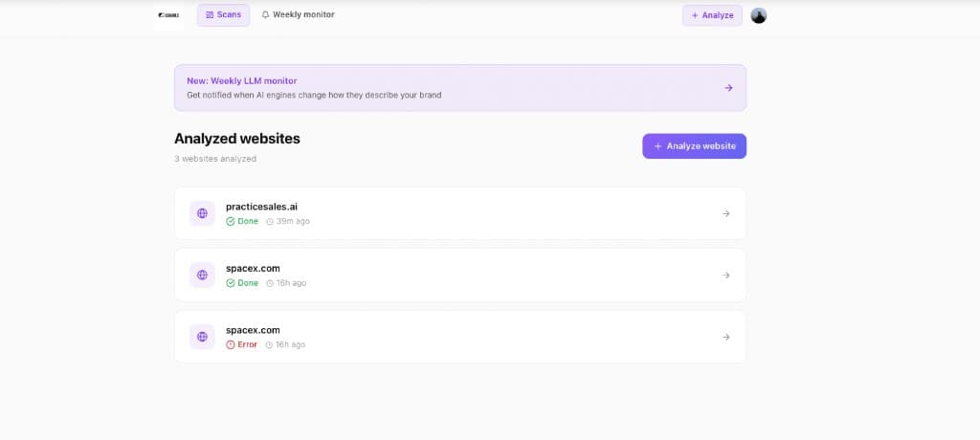Click 3 websites analyzed text

(215, 159)
